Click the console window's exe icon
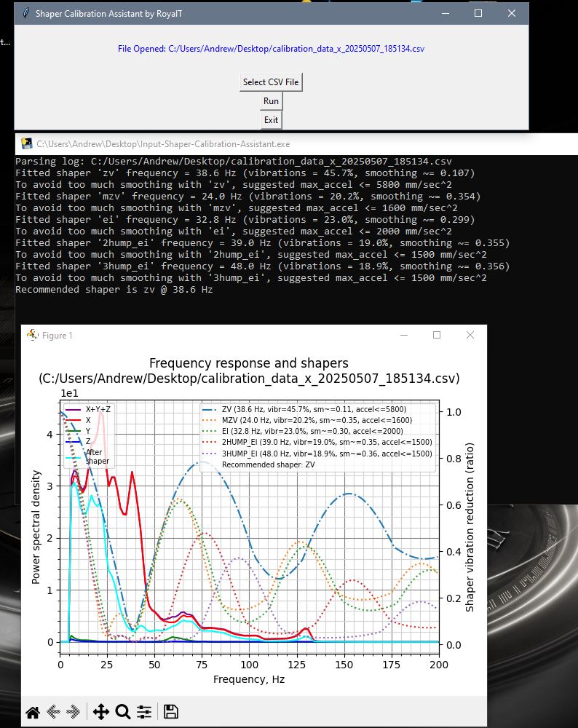The width and height of the screenshot is (578, 728). click(x=27, y=143)
